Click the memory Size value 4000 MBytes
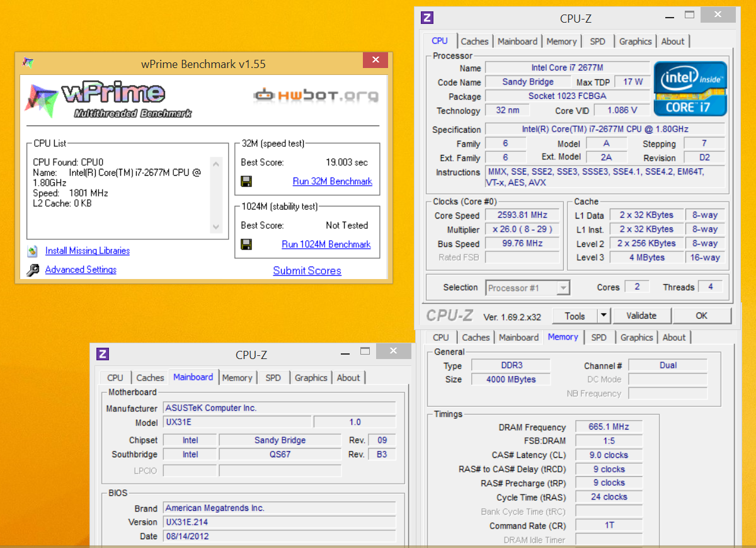 (x=511, y=379)
